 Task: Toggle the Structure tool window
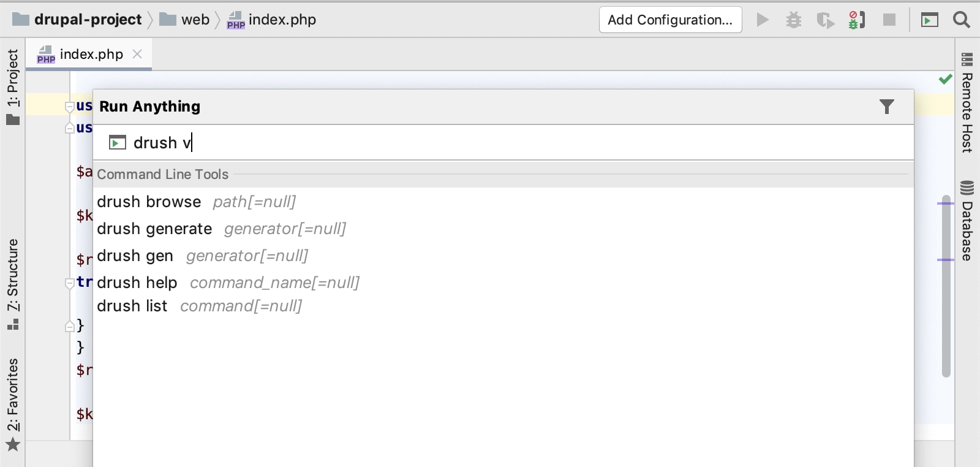[x=13, y=283]
